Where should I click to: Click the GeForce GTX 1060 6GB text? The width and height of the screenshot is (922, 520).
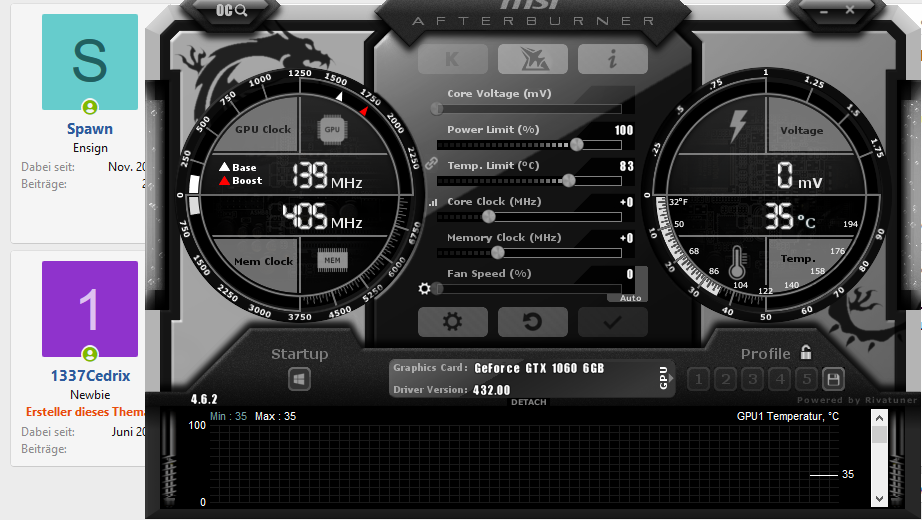point(539,368)
